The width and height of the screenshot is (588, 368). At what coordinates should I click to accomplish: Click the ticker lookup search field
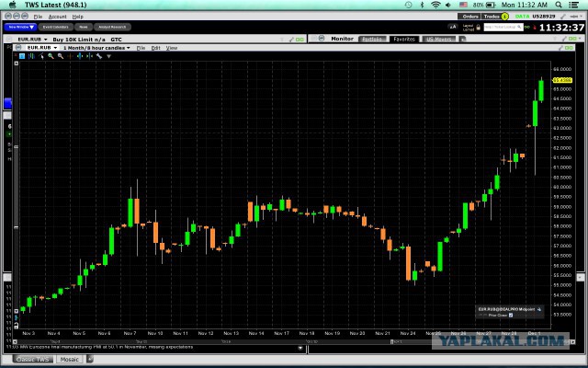coord(503,27)
